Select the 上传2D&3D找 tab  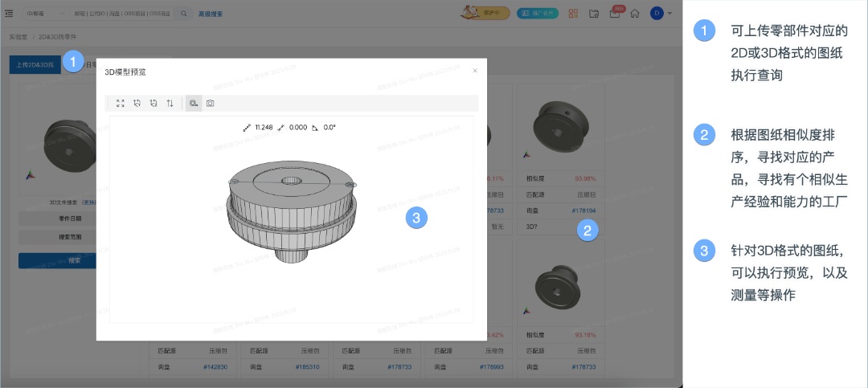pos(35,65)
